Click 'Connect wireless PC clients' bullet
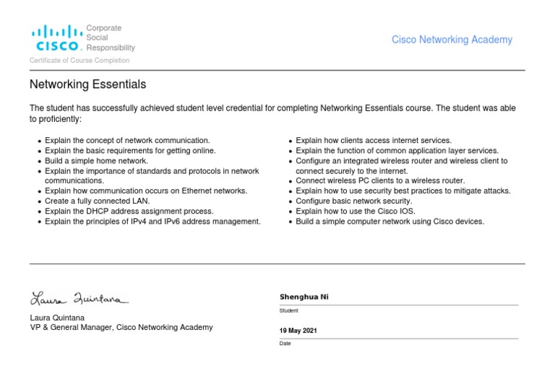The image size is (555, 392). point(380,180)
